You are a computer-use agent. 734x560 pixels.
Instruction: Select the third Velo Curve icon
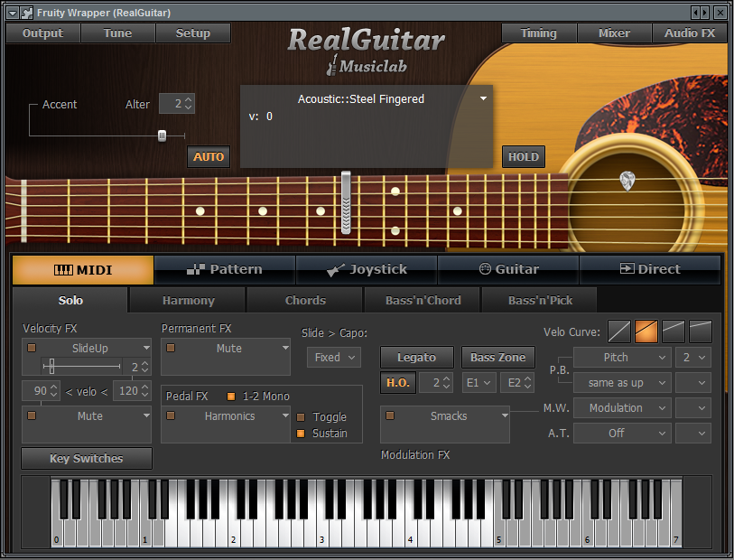pos(674,331)
